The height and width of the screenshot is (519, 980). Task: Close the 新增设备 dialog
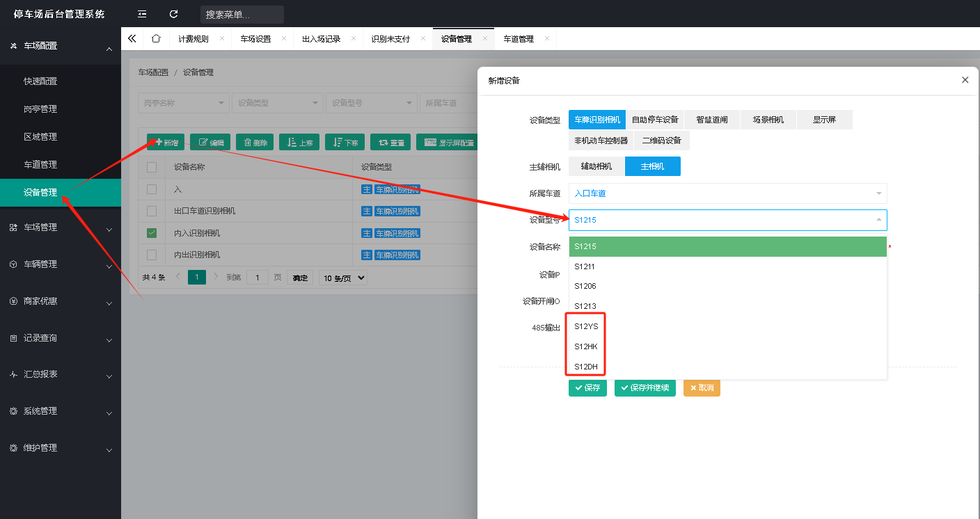click(x=965, y=80)
